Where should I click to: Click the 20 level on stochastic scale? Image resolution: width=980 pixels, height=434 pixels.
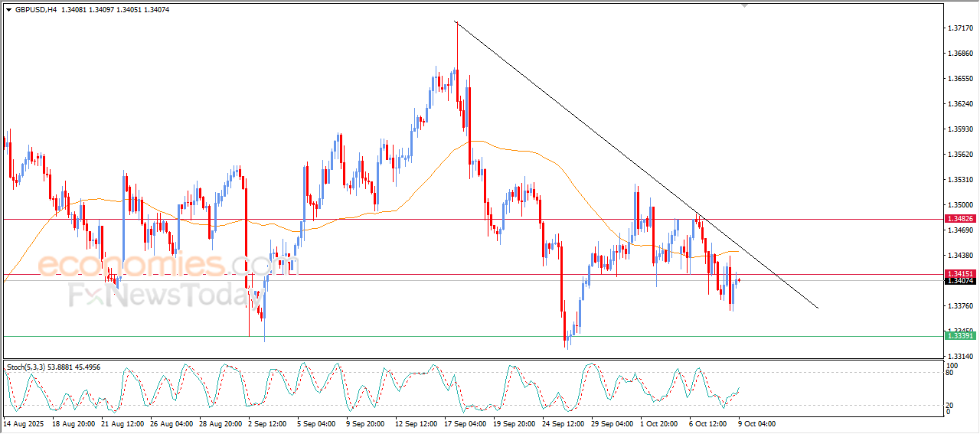[x=949, y=405]
